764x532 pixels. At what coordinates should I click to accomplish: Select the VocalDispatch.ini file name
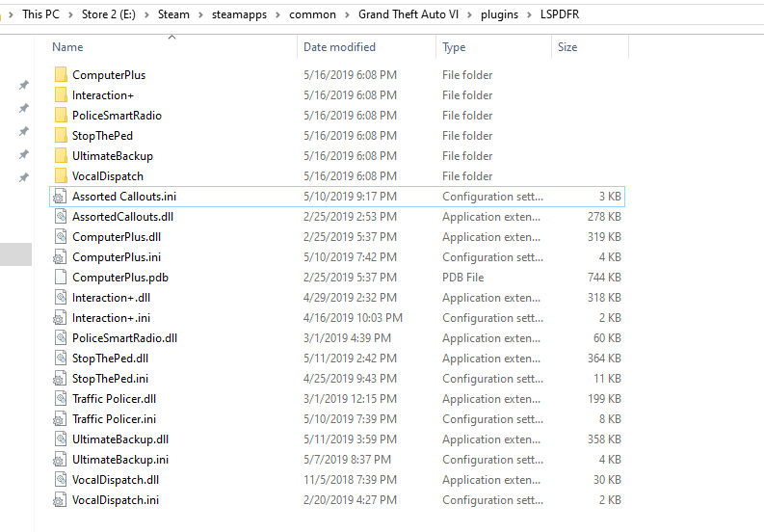click(116, 500)
